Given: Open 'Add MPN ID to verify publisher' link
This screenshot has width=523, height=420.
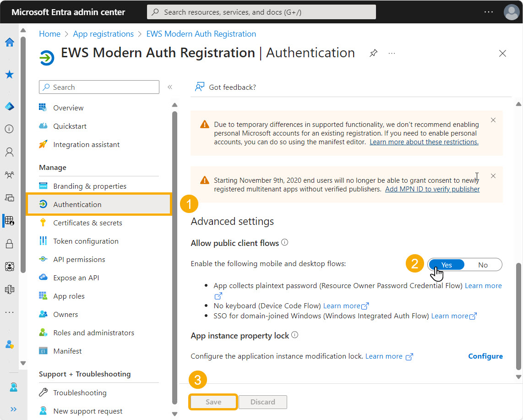Looking at the screenshot, I should [432, 189].
